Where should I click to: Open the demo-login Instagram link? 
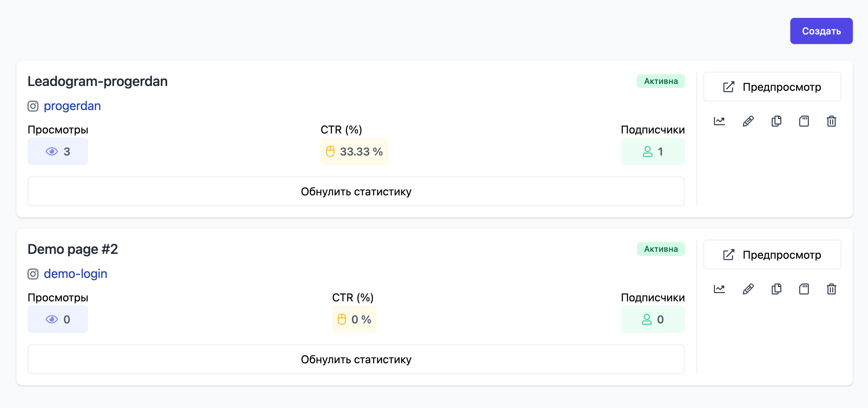(75, 274)
